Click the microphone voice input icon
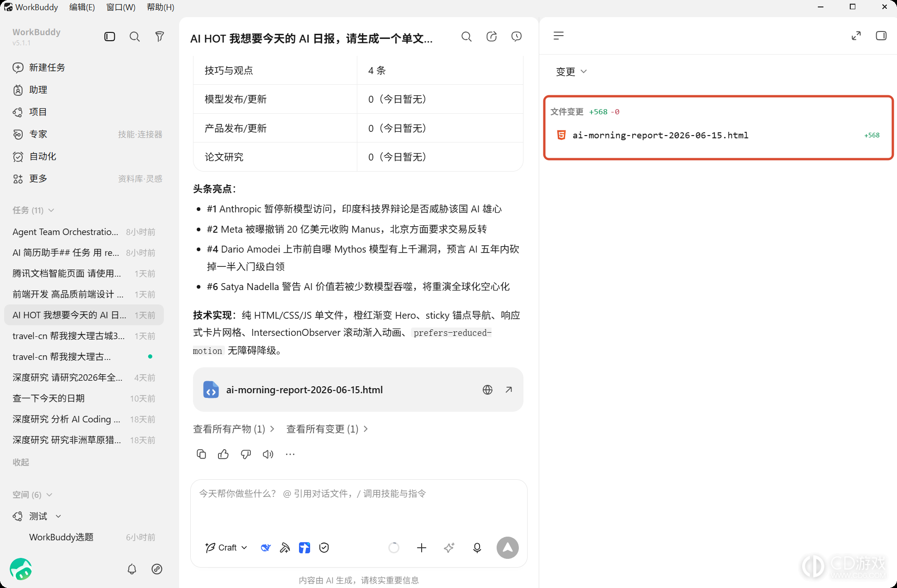Screen dimensions: 897x588 click(477, 548)
